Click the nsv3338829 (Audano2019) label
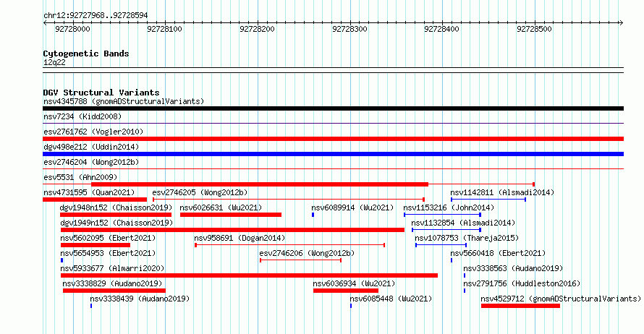This screenshot has width=644, height=334. 112,283
